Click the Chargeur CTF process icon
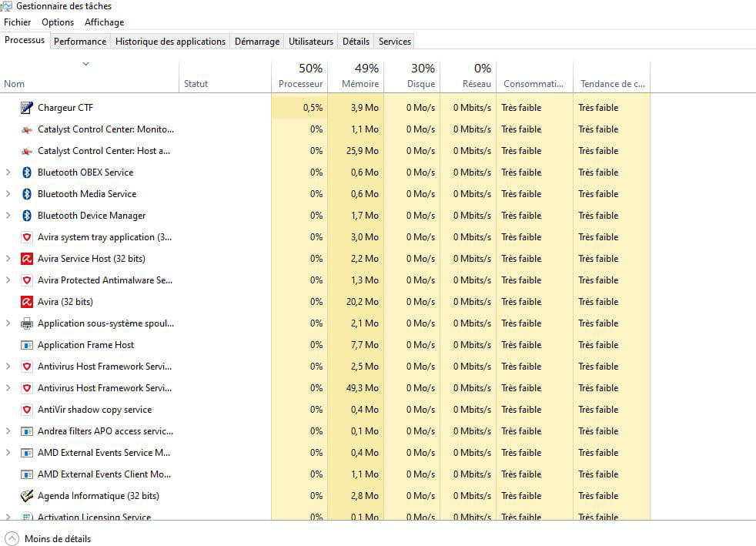Image resolution: width=756 pixels, height=546 pixels. click(x=27, y=108)
